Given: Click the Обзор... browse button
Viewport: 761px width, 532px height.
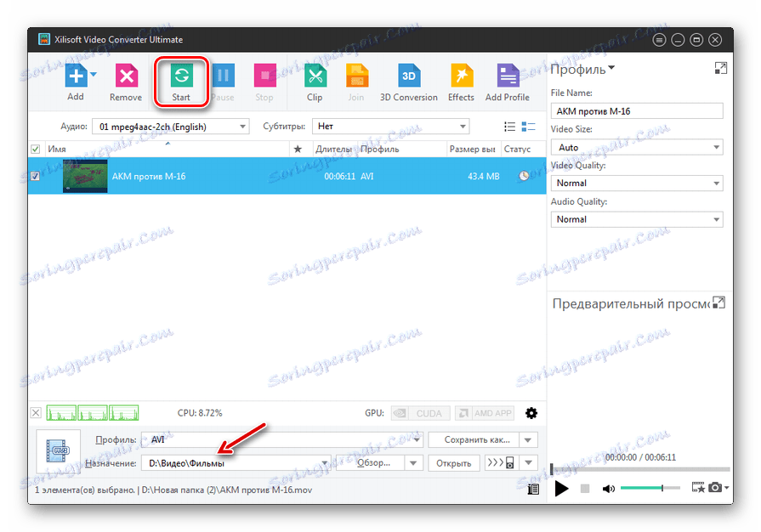Looking at the screenshot, I should click(x=370, y=463).
